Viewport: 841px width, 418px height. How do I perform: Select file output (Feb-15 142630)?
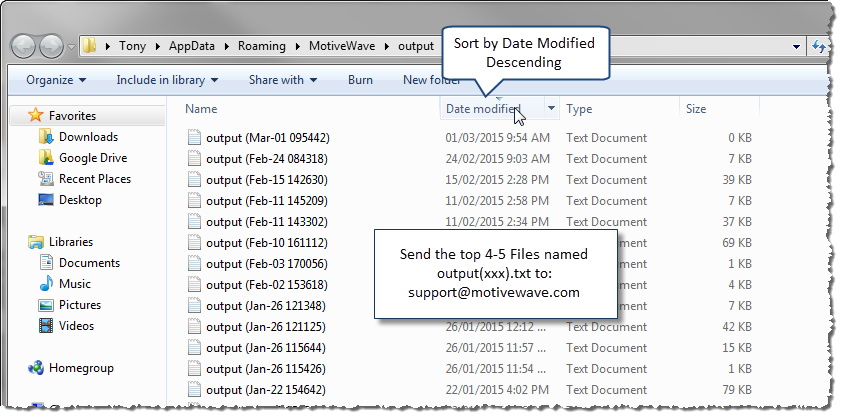[x=267, y=180]
